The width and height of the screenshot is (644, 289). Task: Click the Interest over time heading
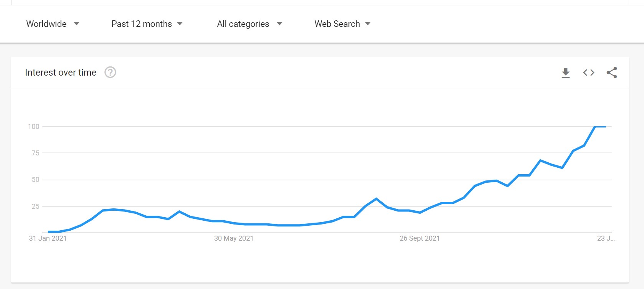click(x=61, y=73)
